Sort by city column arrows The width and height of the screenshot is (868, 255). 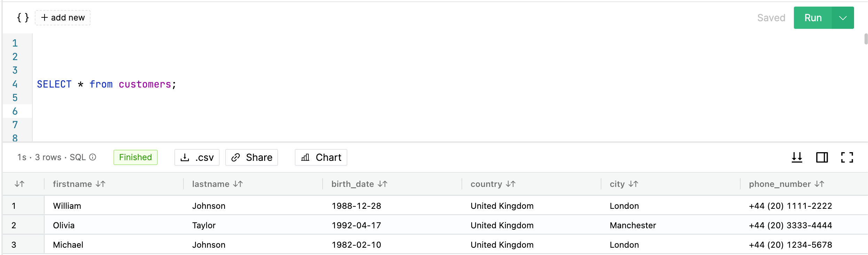[633, 184]
